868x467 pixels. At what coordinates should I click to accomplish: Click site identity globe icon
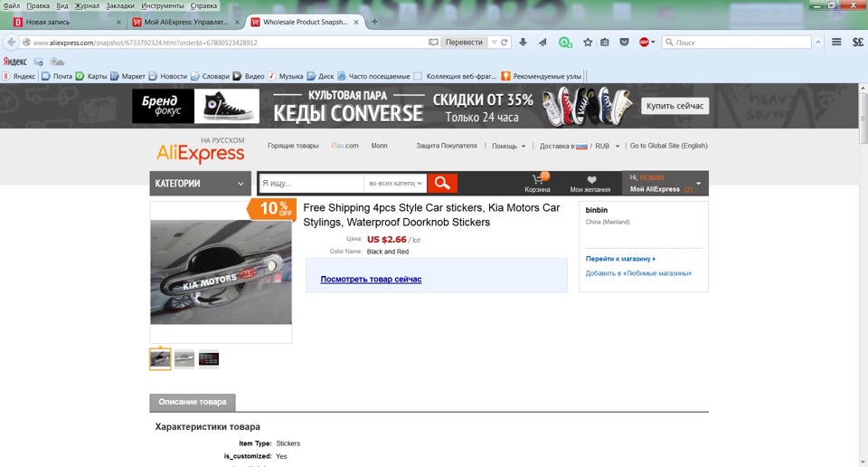coord(26,43)
